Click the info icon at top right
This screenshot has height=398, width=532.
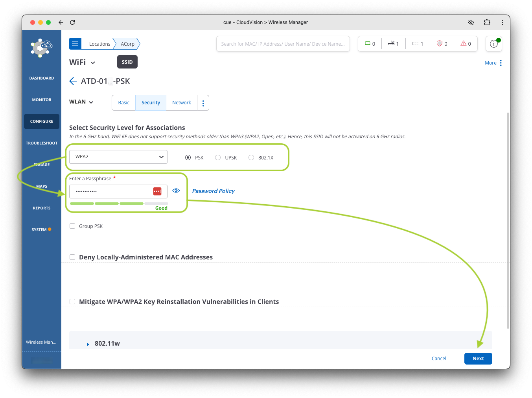493,44
